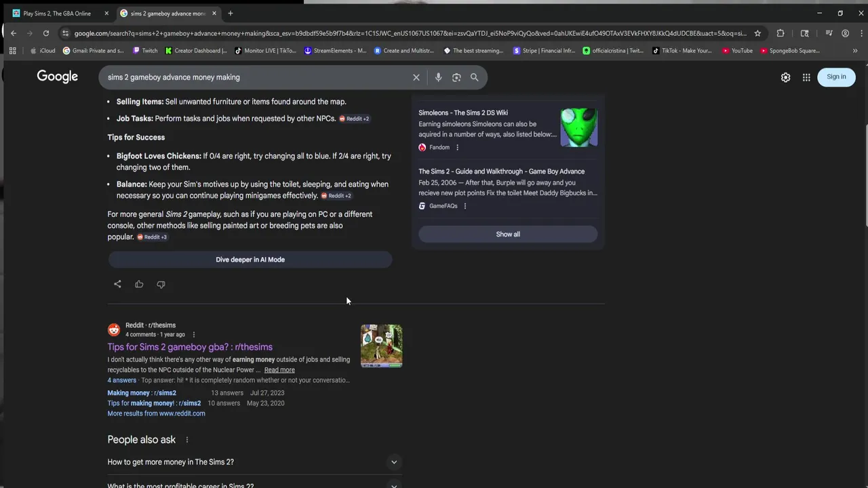Image resolution: width=868 pixels, height=488 pixels.
Task: Open a new browser tab
Action: tap(231, 13)
